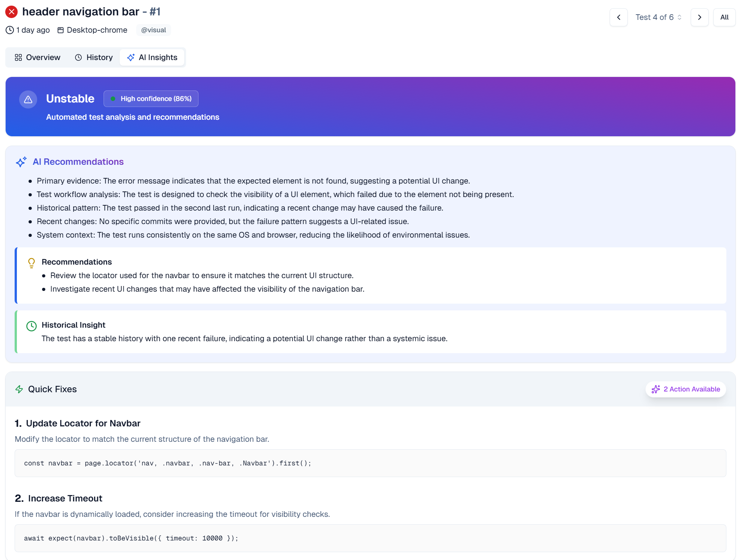Click the sparkle icon in the AI Insights tab
This screenshot has height=560, width=741.
click(x=131, y=57)
